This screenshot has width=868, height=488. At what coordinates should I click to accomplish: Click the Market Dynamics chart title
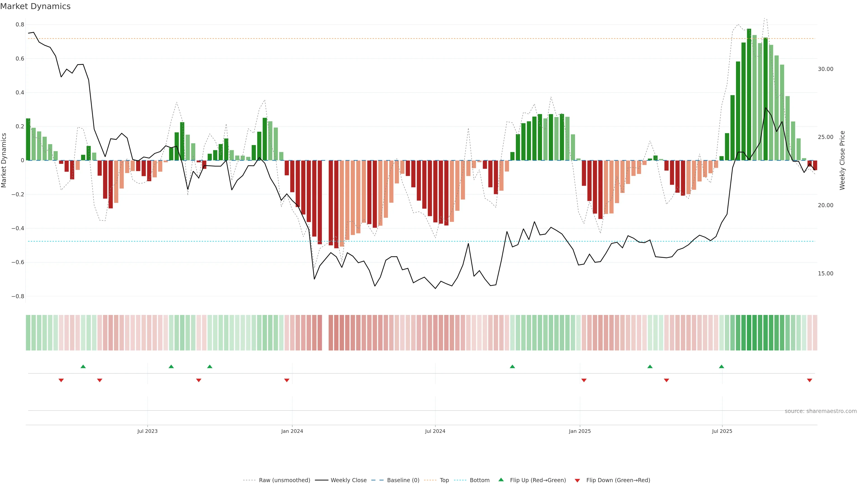coord(35,6)
